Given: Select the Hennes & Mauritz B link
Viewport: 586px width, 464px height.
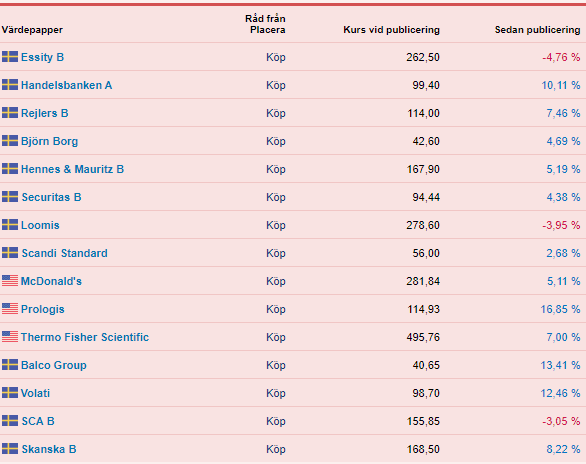Looking at the screenshot, I should [73, 169].
